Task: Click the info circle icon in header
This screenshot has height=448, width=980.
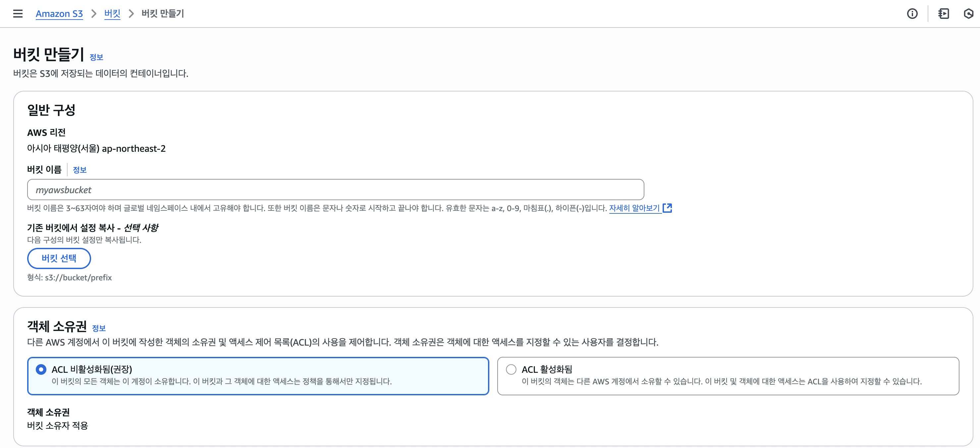Action: click(x=912, y=14)
